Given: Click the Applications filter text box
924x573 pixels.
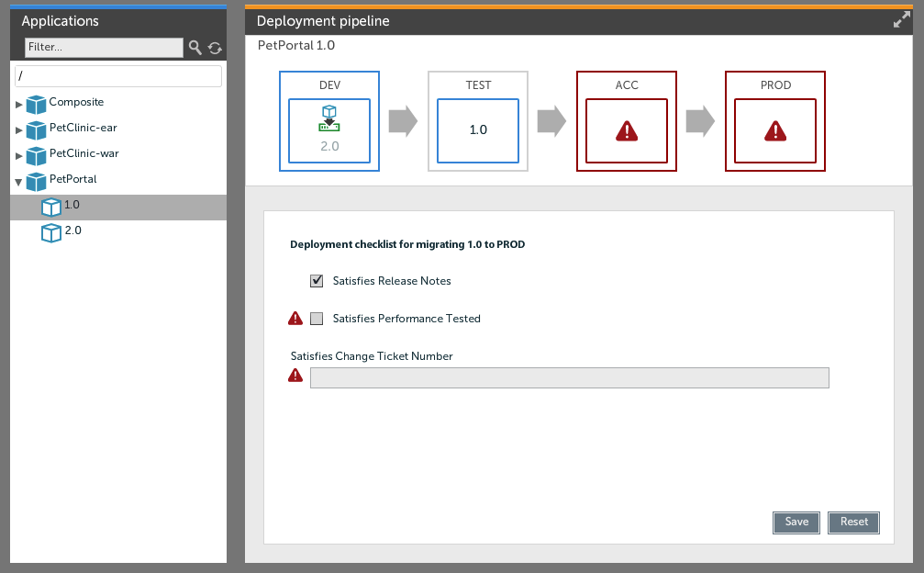Looking at the screenshot, I should point(104,47).
